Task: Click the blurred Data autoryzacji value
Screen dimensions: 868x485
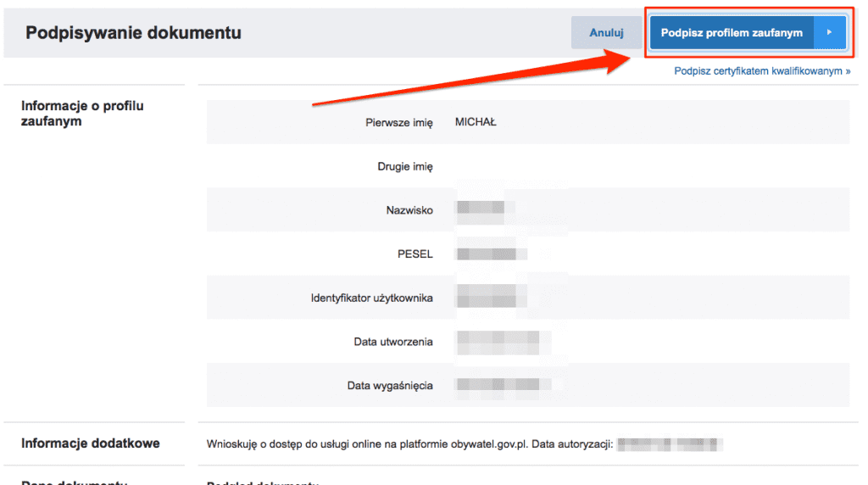Action: pos(670,443)
